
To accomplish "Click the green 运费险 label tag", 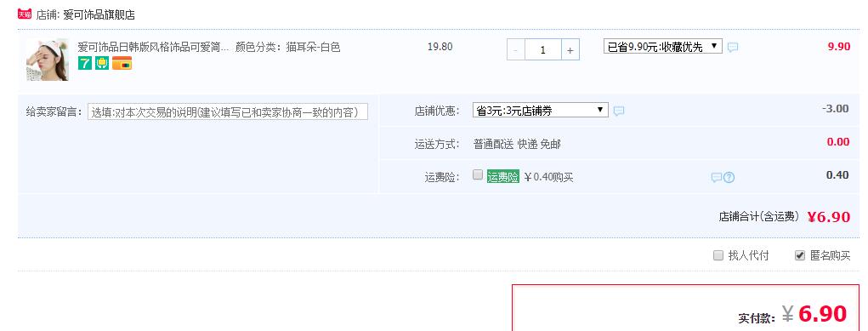I will (x=502, y=177).
